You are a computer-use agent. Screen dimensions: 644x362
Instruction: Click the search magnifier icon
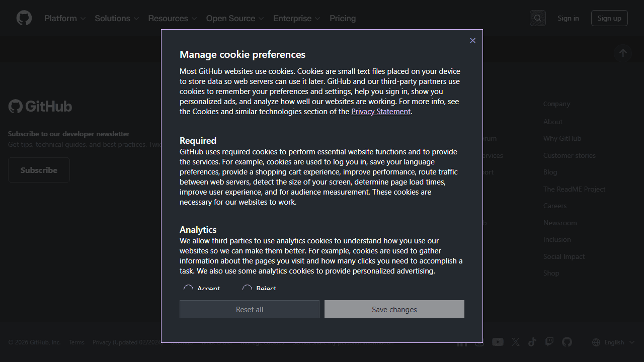538,18
